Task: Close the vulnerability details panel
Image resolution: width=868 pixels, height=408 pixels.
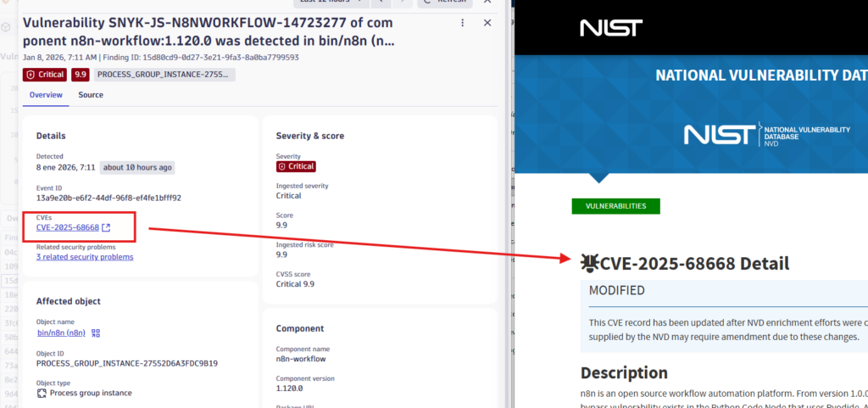Action: pyautogui.click(x=487, y=23)
